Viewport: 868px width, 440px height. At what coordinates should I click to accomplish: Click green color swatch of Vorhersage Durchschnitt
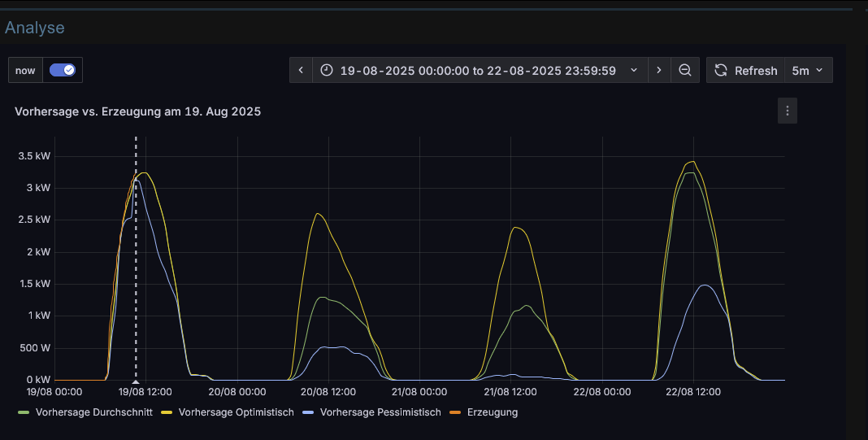[24, 412]
